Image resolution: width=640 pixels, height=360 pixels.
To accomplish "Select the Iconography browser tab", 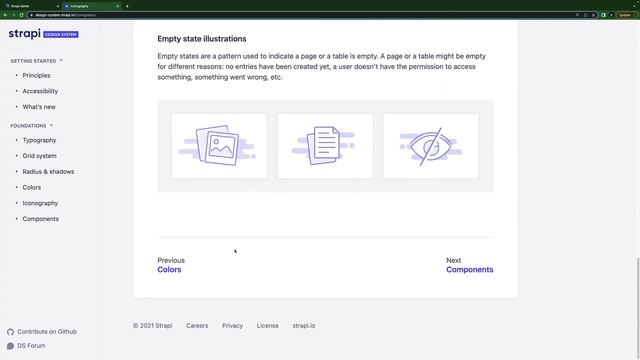I will pyautogui.click(x=92, y=6).
